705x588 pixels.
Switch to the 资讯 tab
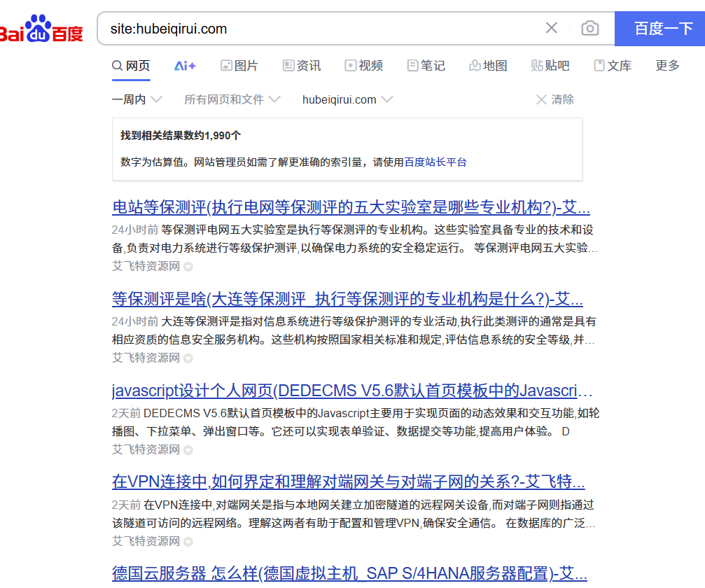point(302,66)
